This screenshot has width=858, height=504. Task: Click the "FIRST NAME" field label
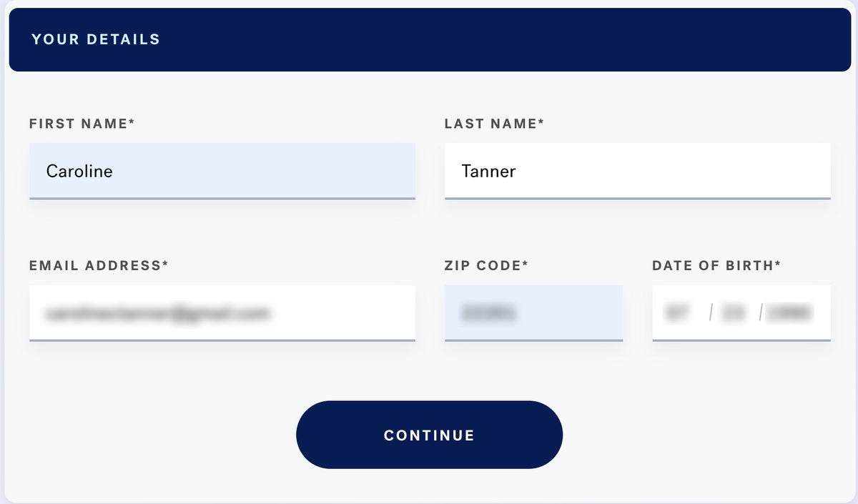click(82, 124)
